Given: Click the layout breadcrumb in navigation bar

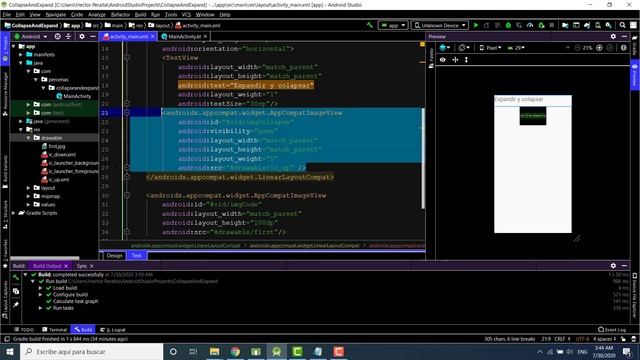Looking at the screenshot, I should (x=159, y=25).
